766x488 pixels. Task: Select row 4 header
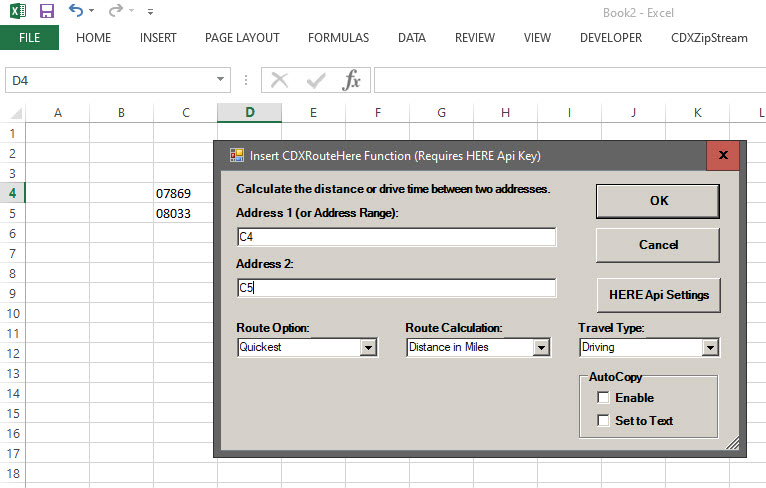pyautogui.click(x=12, y=193)
